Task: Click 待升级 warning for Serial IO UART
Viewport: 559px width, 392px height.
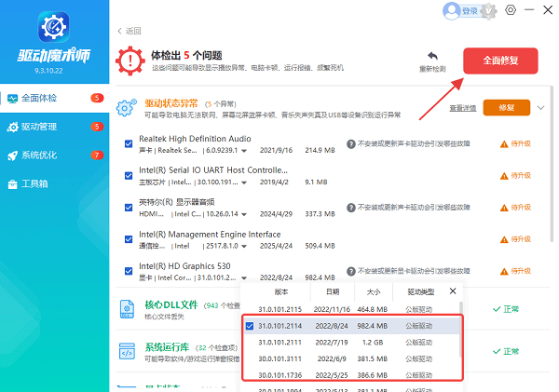Action: coord(515,176)
